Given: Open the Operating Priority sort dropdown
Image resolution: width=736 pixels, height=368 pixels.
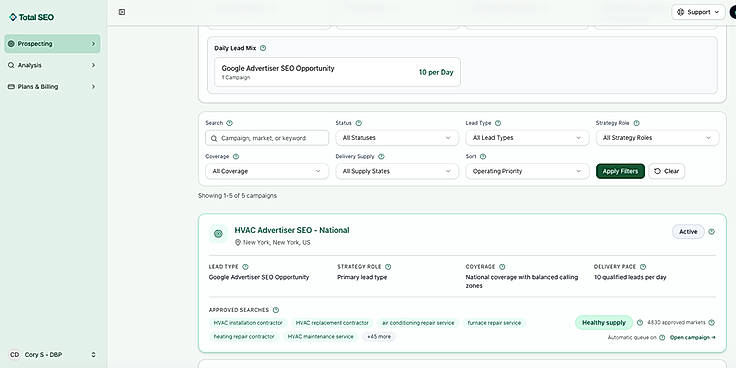Looking at the screenshot, I should point(527,171).
